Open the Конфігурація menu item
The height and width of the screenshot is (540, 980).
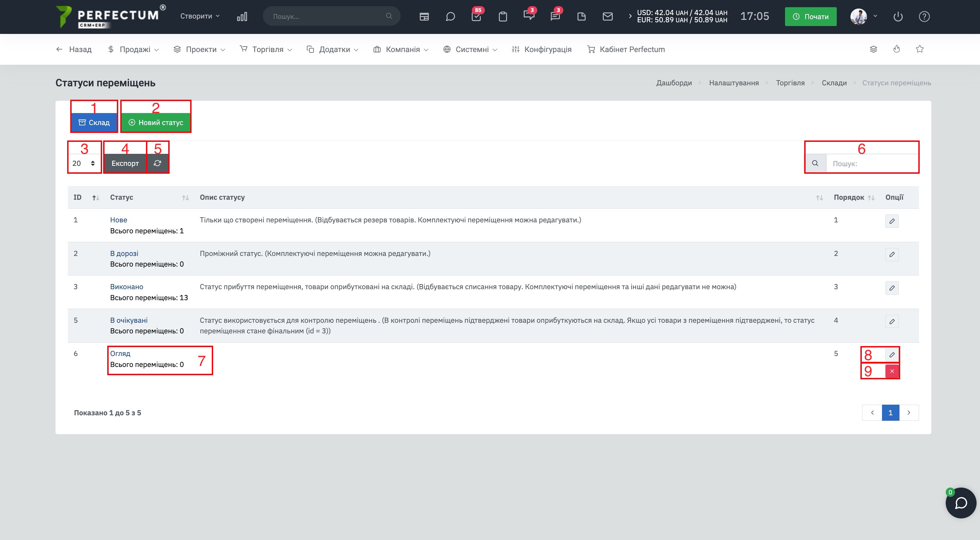tap(541, 49)
